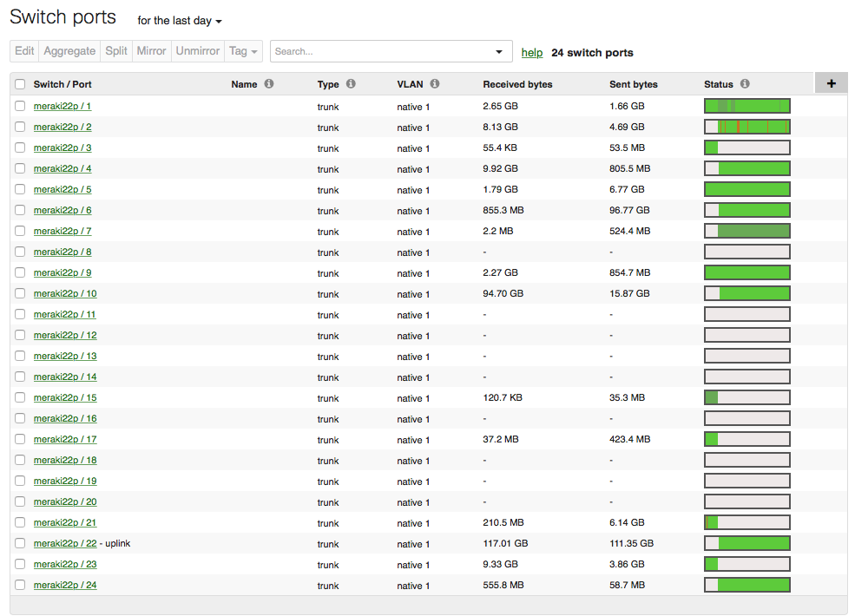The image size is (855, 616).
Task: Check the box for meraki22p / 8
Action: click(20, 252)
